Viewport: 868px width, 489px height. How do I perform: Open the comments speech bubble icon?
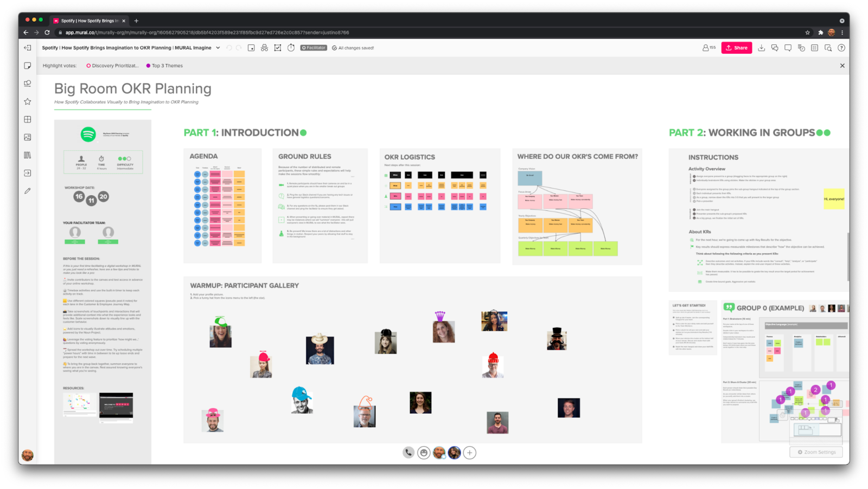click(x=788, y=48)
